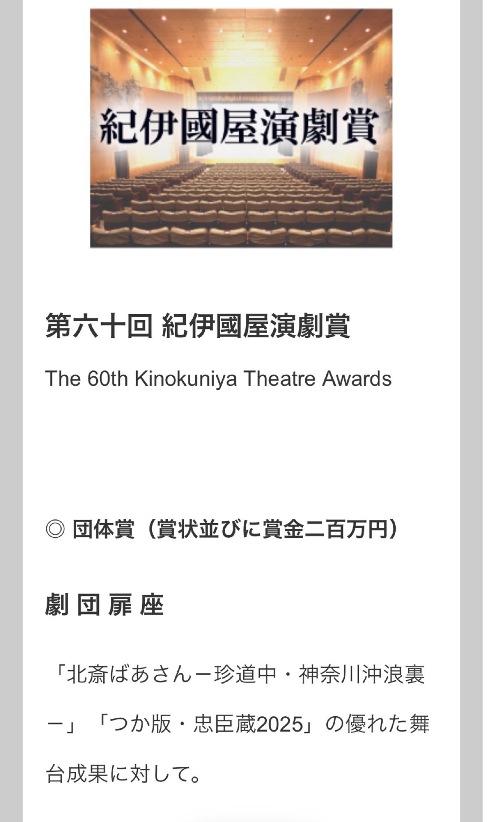Tap the 紀伊國屋演劇賞 portion of bold heading
Screen dimensions: 504x822
[x=256, y=326]
